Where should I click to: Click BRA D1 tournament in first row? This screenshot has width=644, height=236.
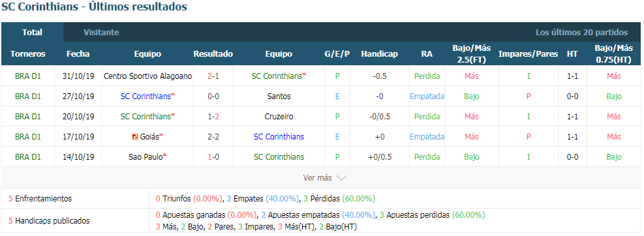click(28, 76)
